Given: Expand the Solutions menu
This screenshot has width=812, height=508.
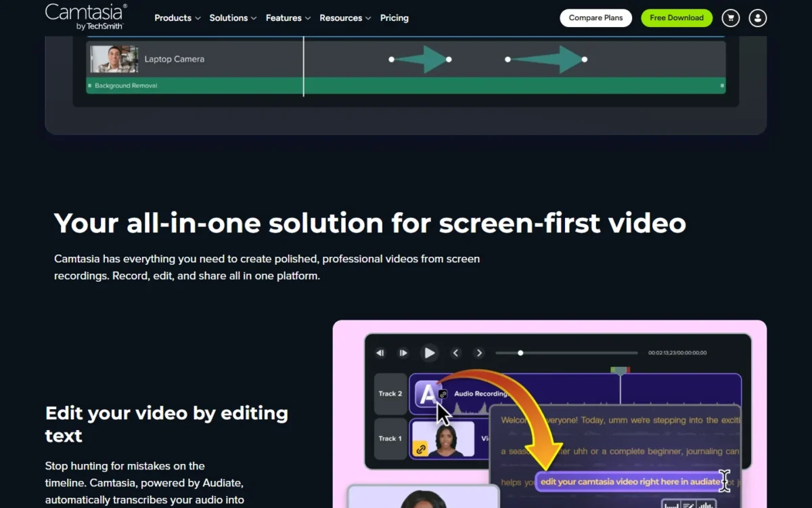Looking at the screenshot, I should 233,18.
